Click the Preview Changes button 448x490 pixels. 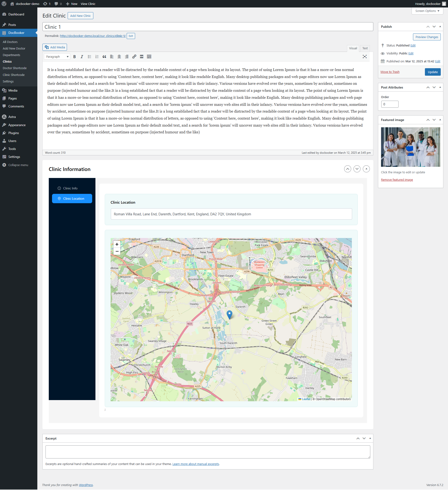(x=427, y=37)
